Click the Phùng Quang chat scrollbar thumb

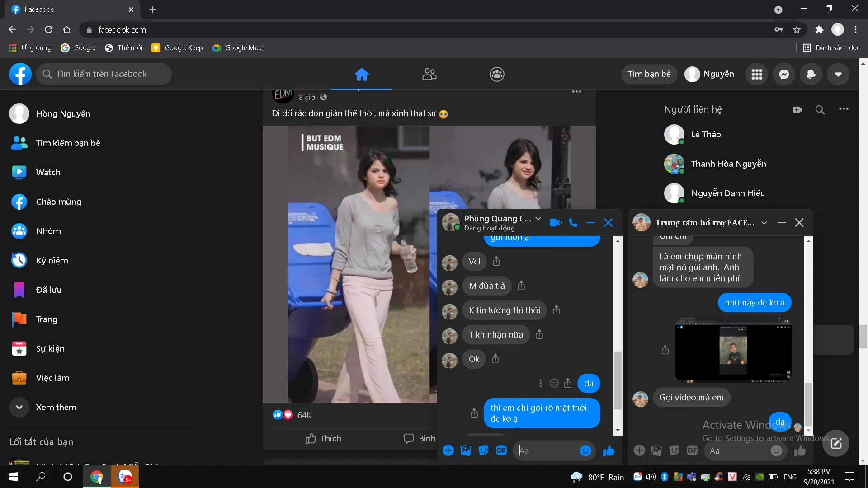tap(618, 380)
